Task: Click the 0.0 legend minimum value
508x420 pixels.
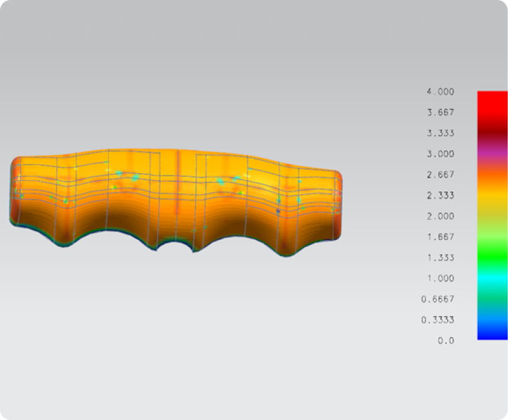Action: click(x=447, y=341)
